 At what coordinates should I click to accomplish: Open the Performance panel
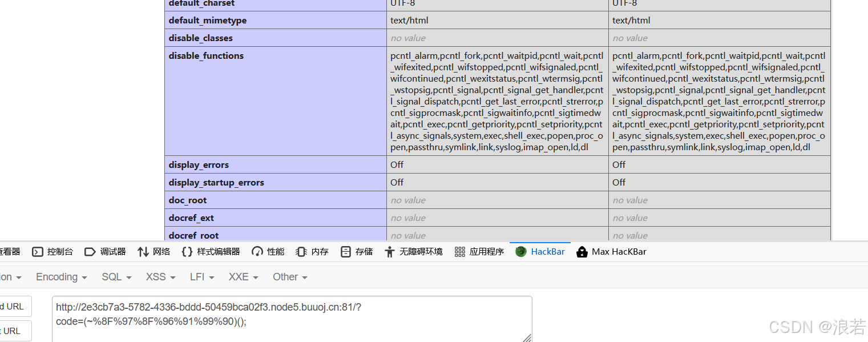pos(268,251)
